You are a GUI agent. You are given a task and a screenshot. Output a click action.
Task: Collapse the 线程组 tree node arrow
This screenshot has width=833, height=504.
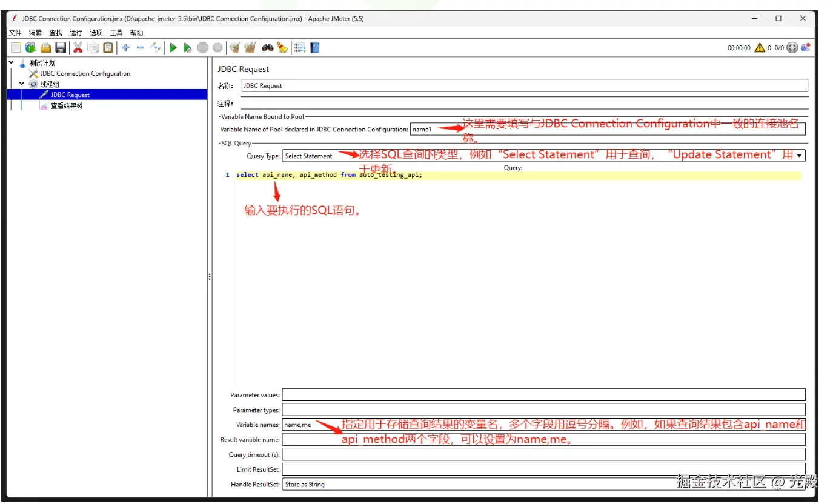(22, 84)
